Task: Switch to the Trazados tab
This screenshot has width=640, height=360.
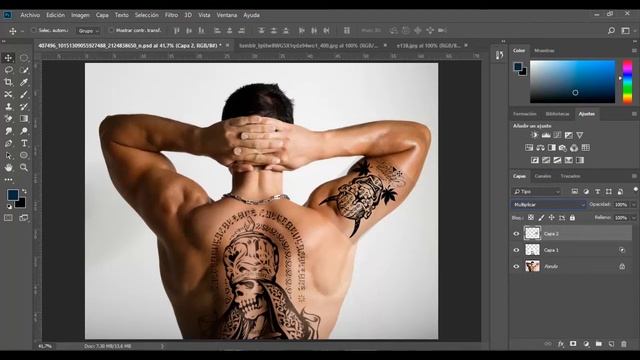Action: pos(570,176)
